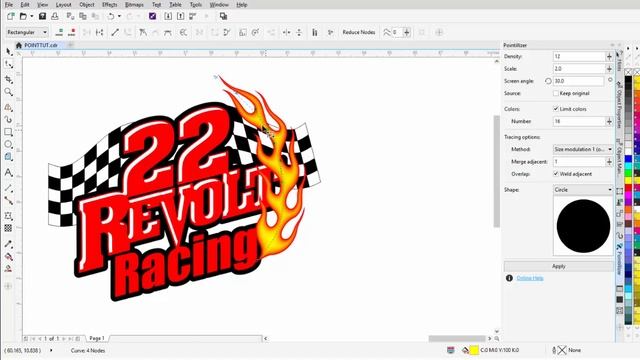Click the Add nodes icon
Image resolution: width=640 pixels, height=360 pixels.
click(x=60, y=32)
